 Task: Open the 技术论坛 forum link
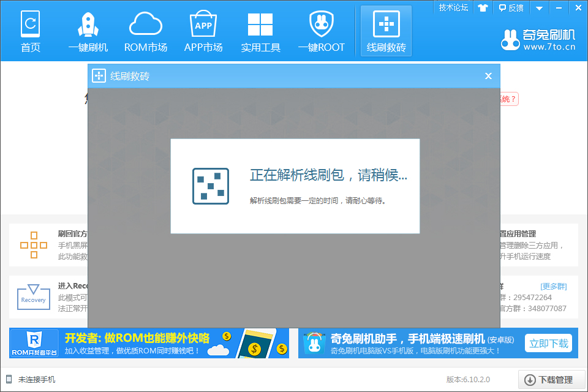pos(453,7)
